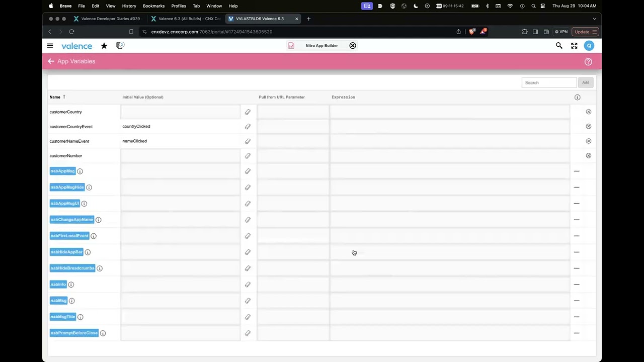Screen dimensions: 644x362
Task: Open a new browser tab
Action: tap(308, 19)
